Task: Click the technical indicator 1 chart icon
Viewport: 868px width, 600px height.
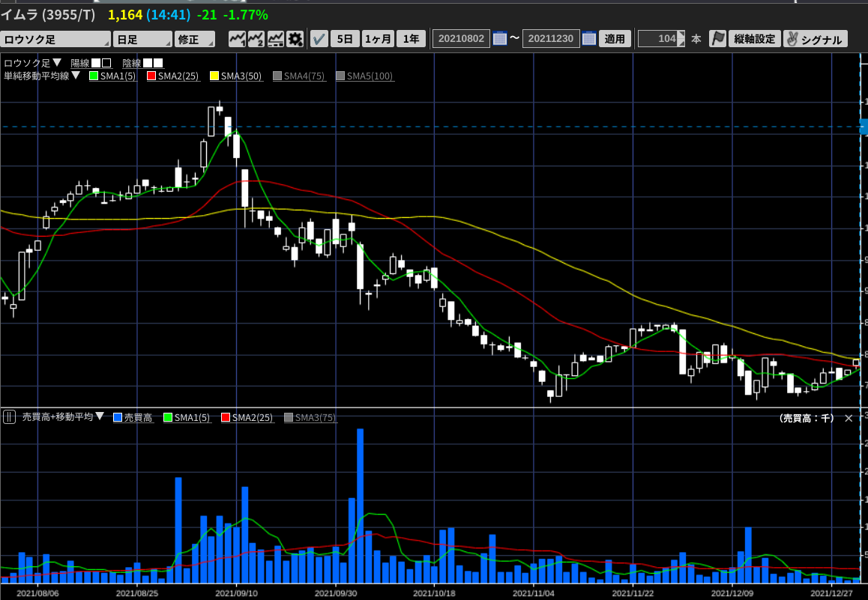Action: pos(238,39)
